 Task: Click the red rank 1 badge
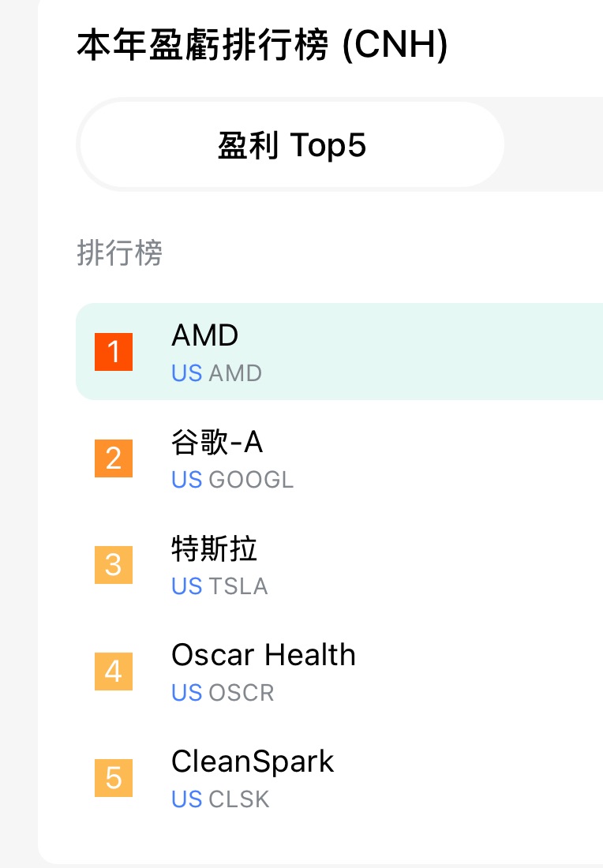[114, 352]
